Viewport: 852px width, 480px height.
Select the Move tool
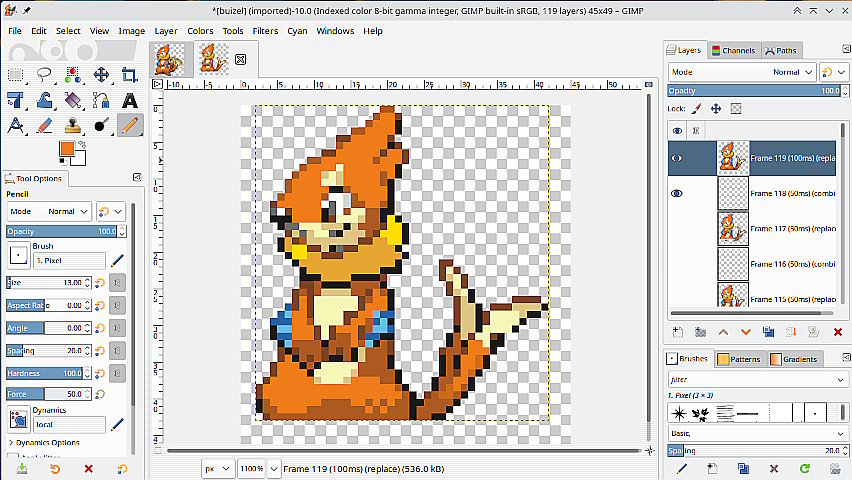click(101, 75)
